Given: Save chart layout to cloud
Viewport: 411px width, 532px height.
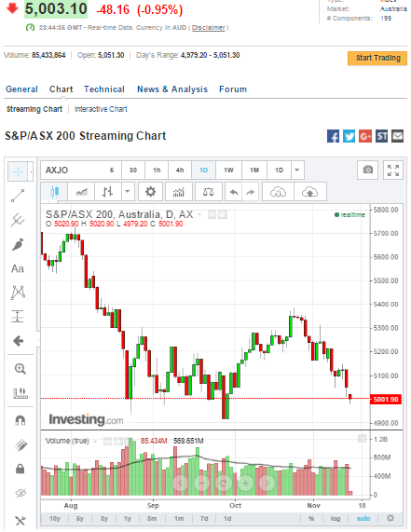Looking at the screenshot, I should click(309, 192).
